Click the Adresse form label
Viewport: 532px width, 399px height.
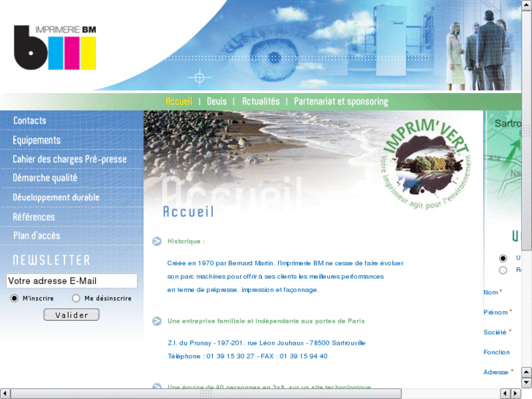point(495,373)
